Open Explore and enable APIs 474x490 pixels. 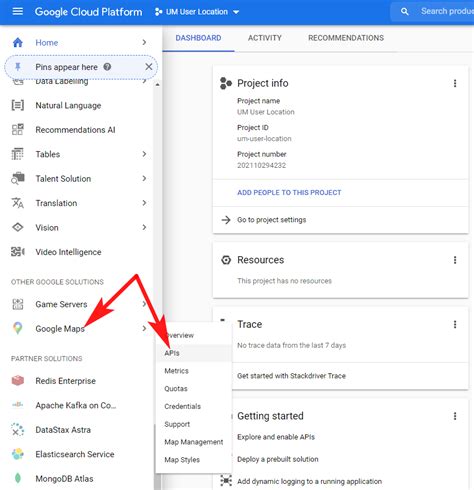click(276, 437)
